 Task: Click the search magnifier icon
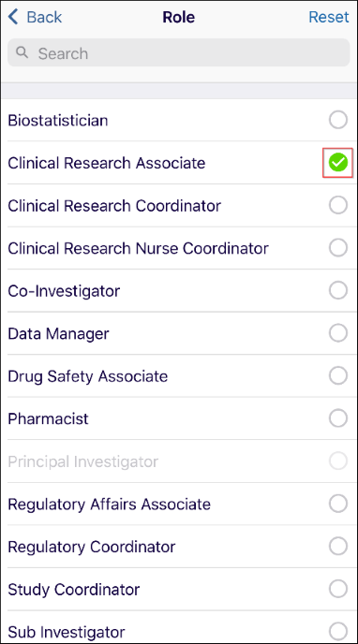(22, 52)
